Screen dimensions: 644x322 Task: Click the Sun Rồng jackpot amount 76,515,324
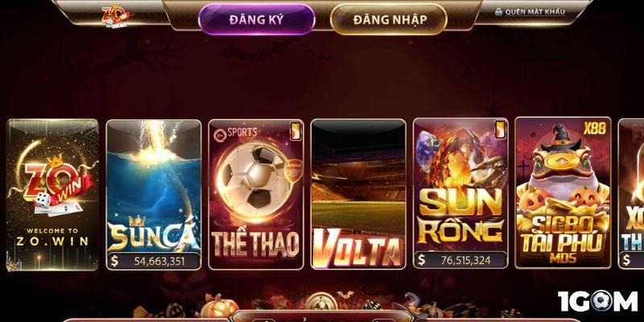[x=466, y=260]
